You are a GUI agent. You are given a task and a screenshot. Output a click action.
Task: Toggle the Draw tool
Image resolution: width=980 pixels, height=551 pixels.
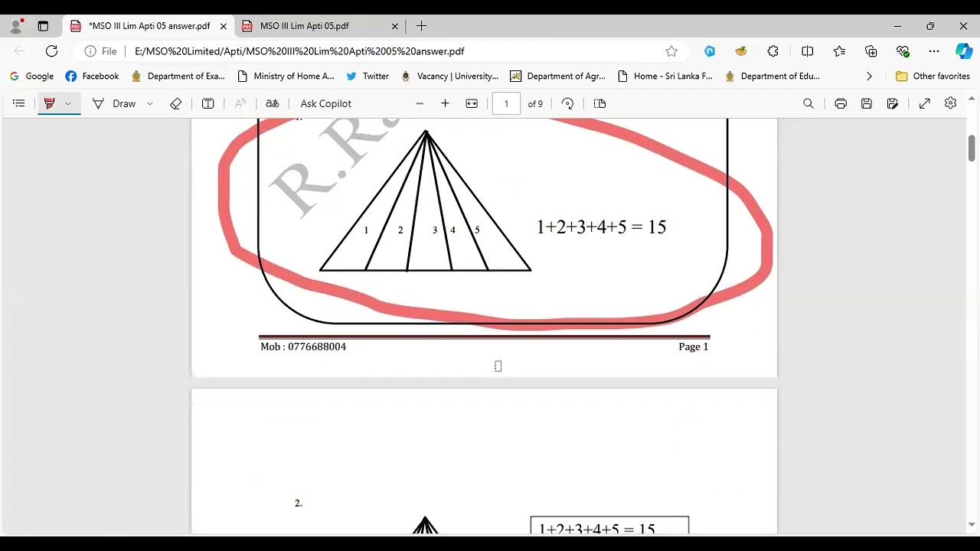113,103
